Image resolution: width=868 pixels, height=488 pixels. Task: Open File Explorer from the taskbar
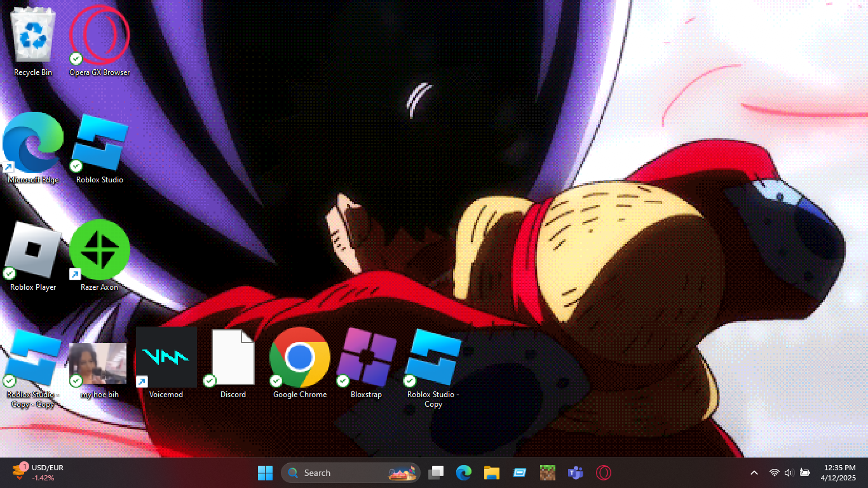tap(492, 473)
